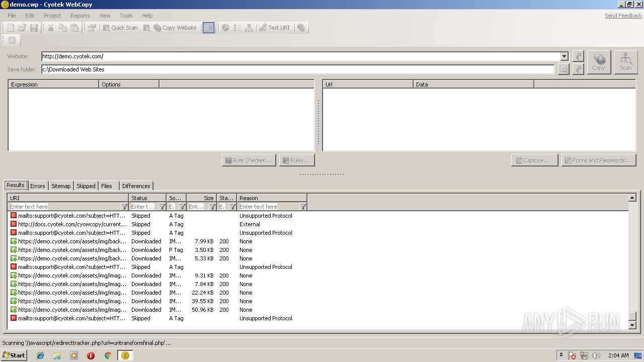
Task: Open the Help menu
Action: (147, 16)
